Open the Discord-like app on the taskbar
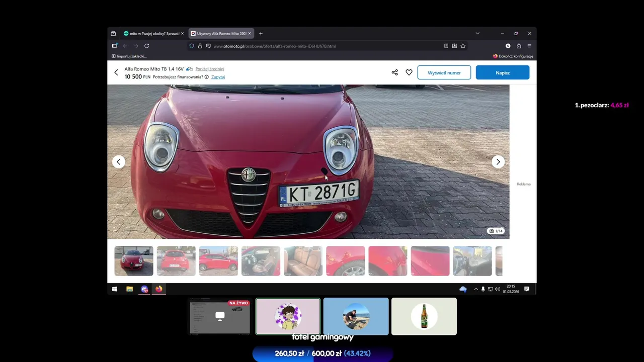644x362 pixels. click(x=144, y=289)
